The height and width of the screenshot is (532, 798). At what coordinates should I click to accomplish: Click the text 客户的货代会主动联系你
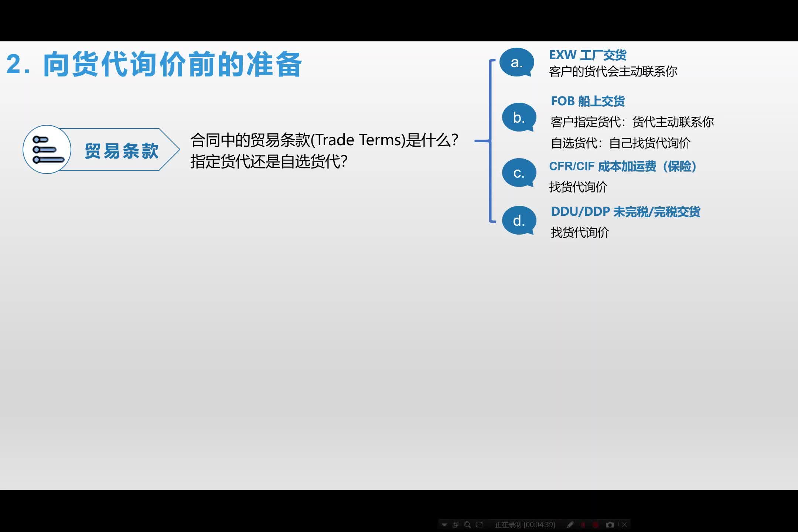pos(613,71)
